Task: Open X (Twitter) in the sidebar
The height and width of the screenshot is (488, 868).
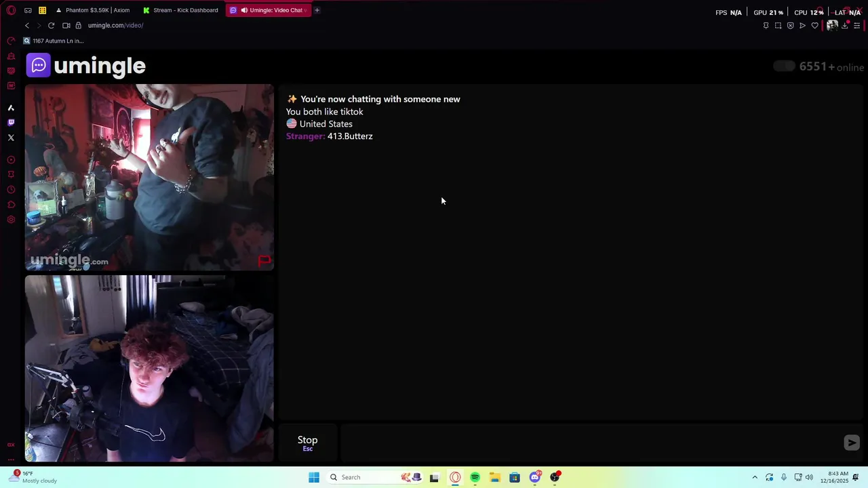Action: click(11, 138)
